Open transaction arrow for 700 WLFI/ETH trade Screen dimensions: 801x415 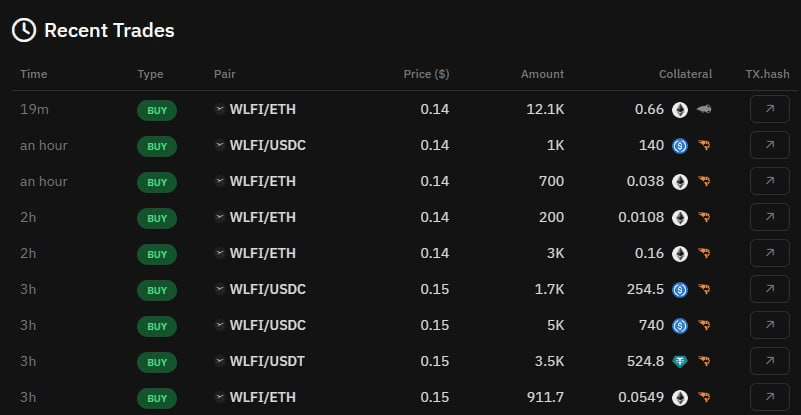(769, 181)
